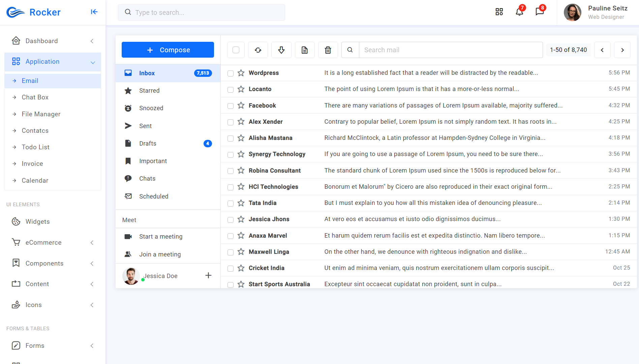Open the notifications bell icon
The height and width of the screenshot is (364, 639).
point(519,11)
